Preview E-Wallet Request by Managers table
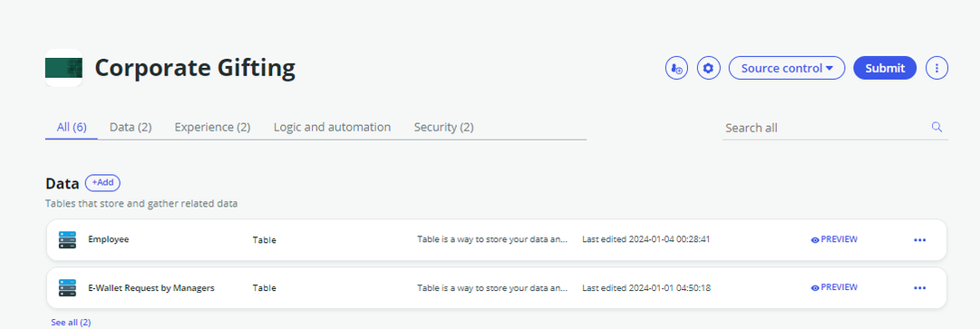 click(834, 287)
